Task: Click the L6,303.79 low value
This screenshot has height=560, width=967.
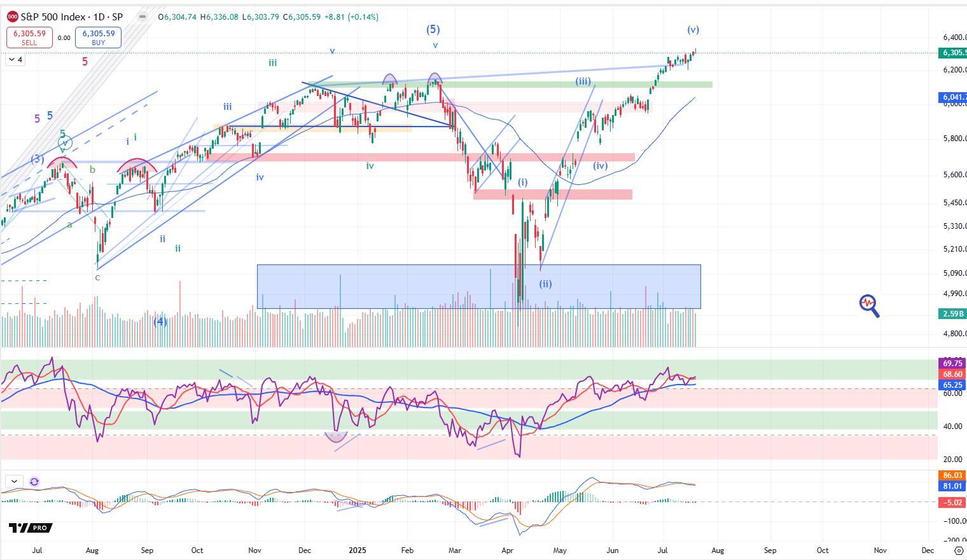Action: [260, 17]
